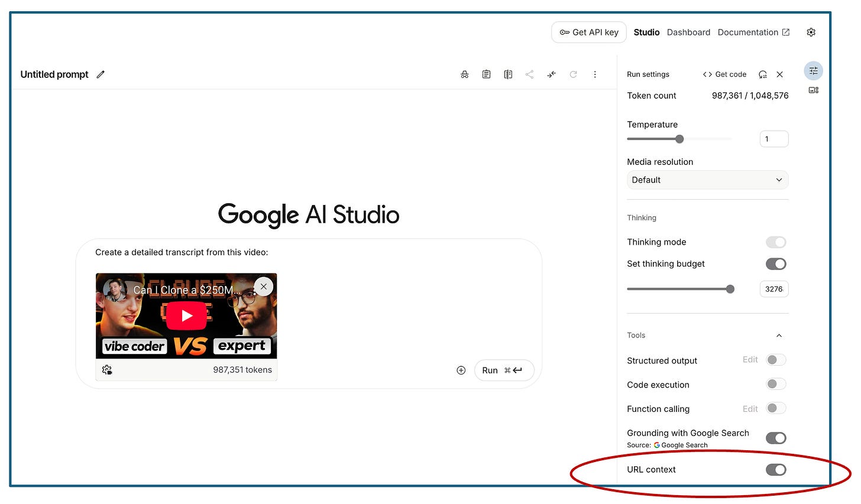
Task: Click the Temperature value field
Action: coord(774,139)
